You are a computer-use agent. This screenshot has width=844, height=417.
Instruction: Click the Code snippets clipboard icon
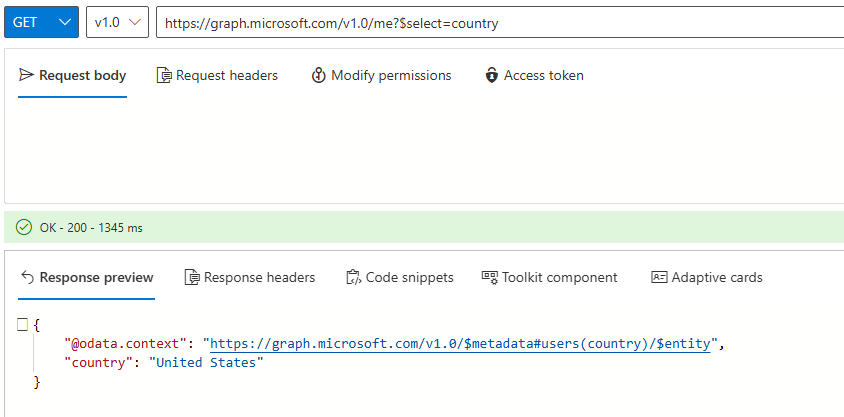click(353, 278)
